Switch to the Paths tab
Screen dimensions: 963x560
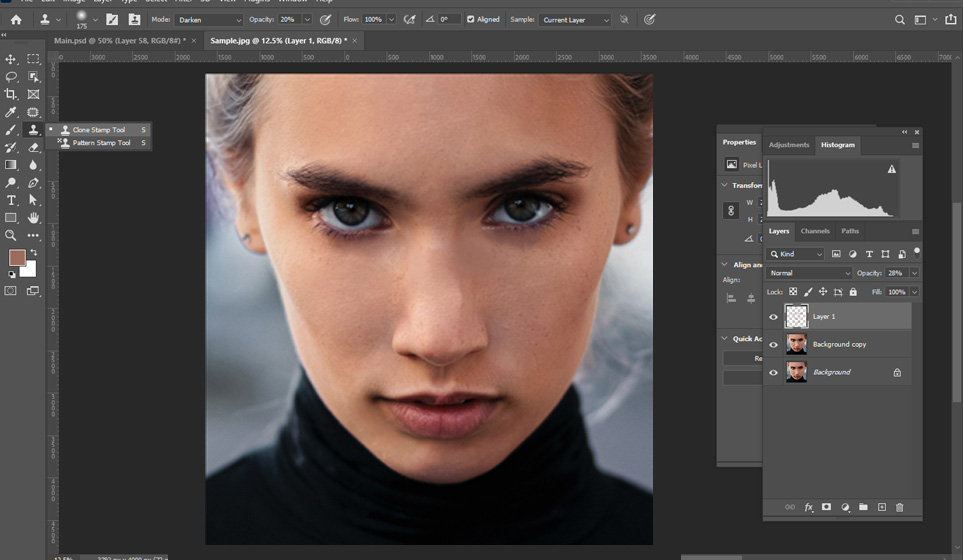850,231
